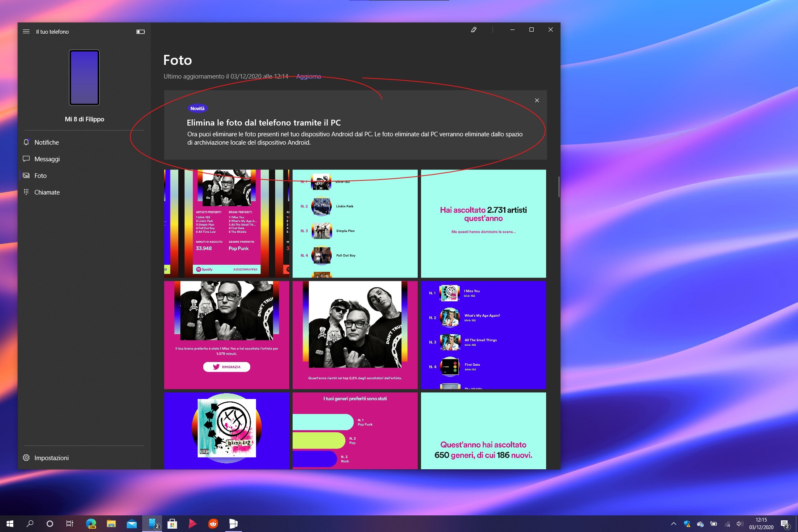This screenshot has width=798, height=532.
Task: Open the volume speaker tray icon
Action: [x=740, y=524]
